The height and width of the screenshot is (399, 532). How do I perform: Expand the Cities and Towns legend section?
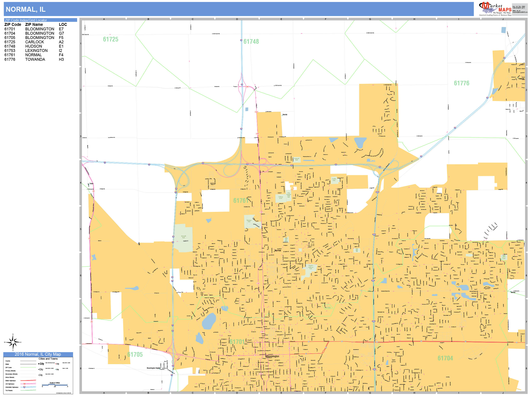pos(48,359)
